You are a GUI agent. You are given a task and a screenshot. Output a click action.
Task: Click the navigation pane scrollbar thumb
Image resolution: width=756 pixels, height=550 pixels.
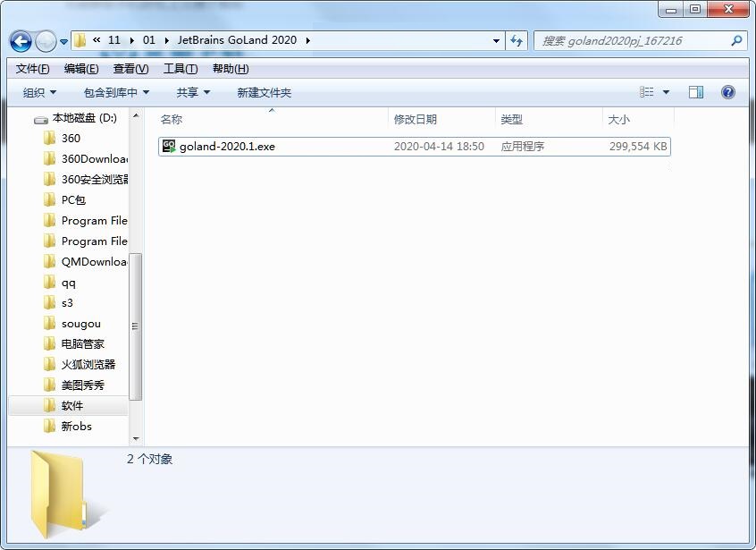(136, 326)
